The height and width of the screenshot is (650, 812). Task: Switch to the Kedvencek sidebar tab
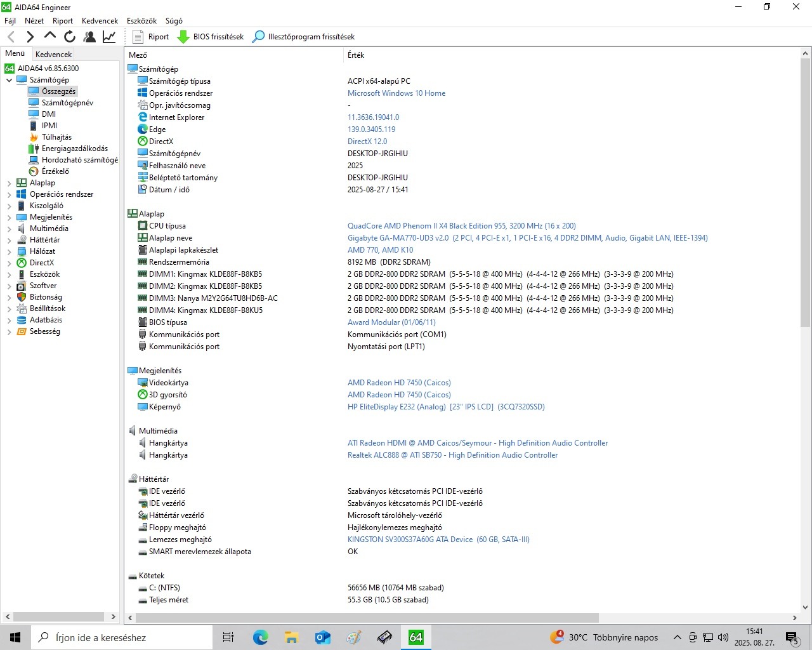click(54, 55)
